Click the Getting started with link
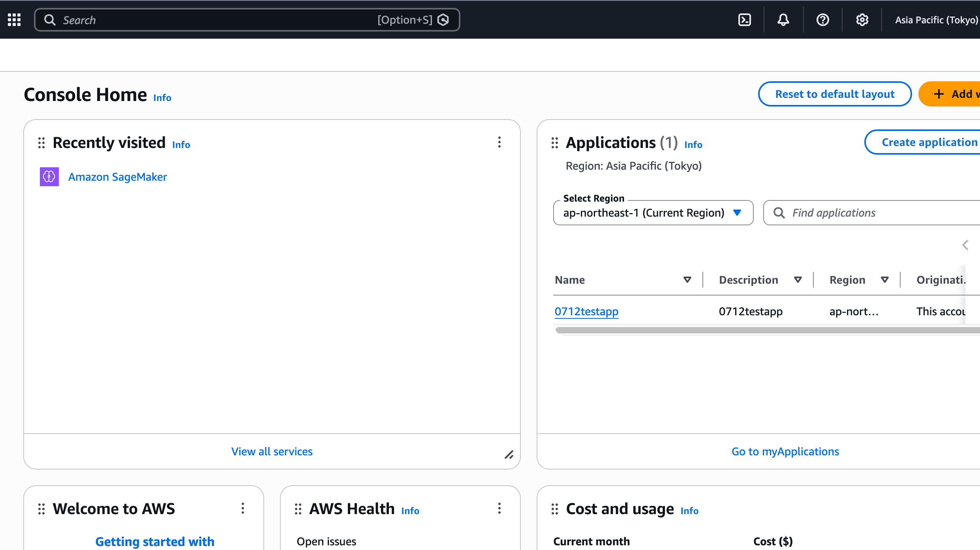This screenshot has width=980, height=550. [x=155, y=542]
